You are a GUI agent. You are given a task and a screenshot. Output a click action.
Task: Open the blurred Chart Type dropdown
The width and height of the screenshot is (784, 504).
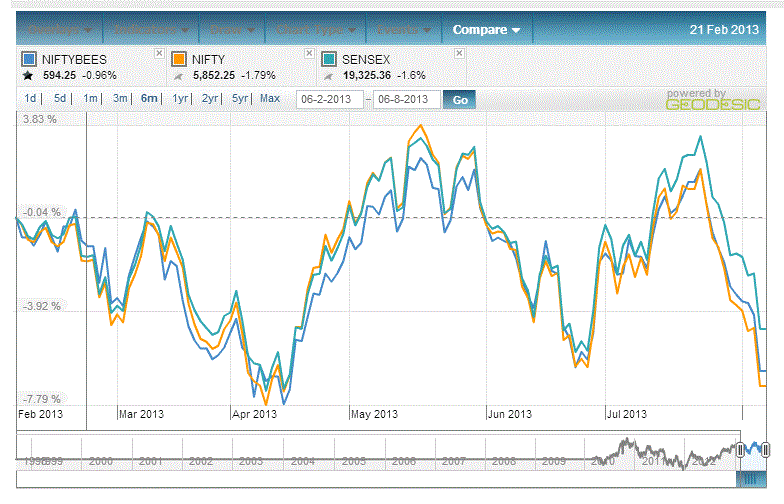click(x=316, y=30)
